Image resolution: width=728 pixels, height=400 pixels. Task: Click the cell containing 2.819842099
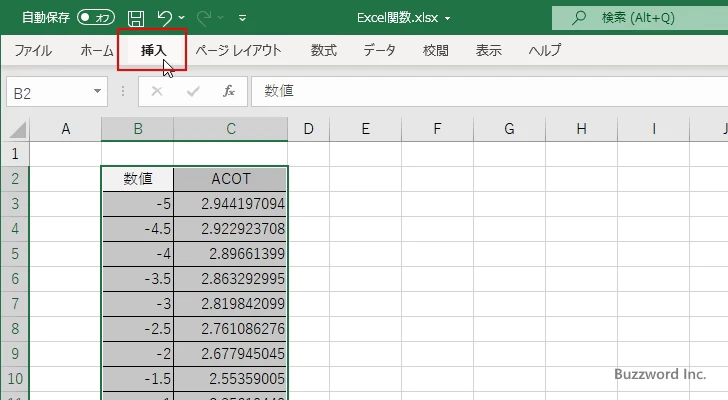click(231, 304)
